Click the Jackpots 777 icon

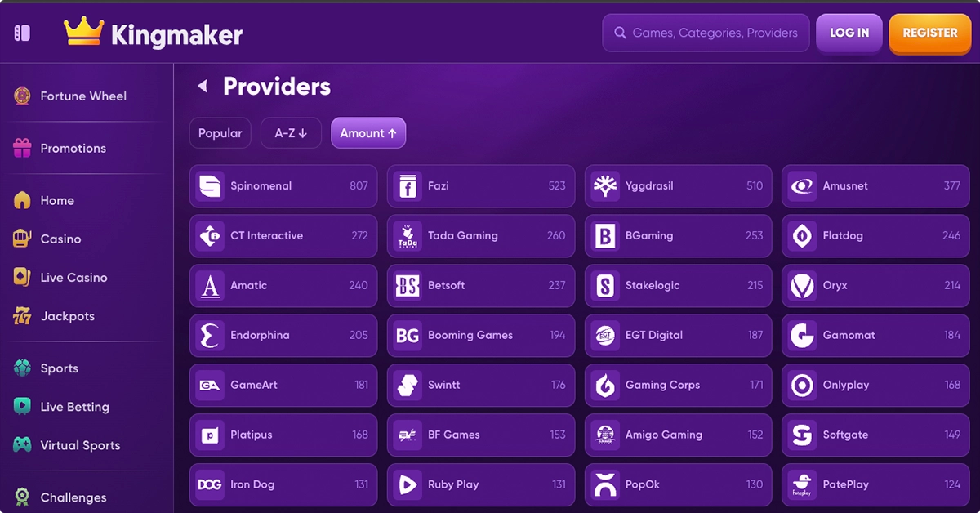(23, 315)
